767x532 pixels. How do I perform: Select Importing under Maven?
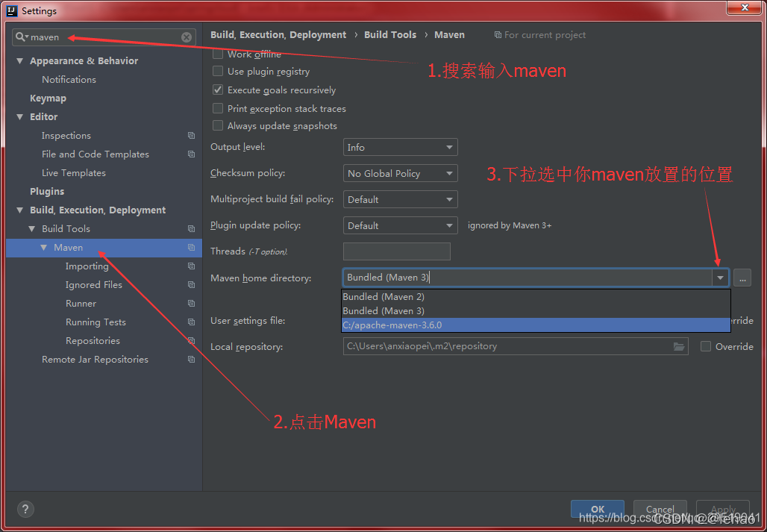[87, 266]
